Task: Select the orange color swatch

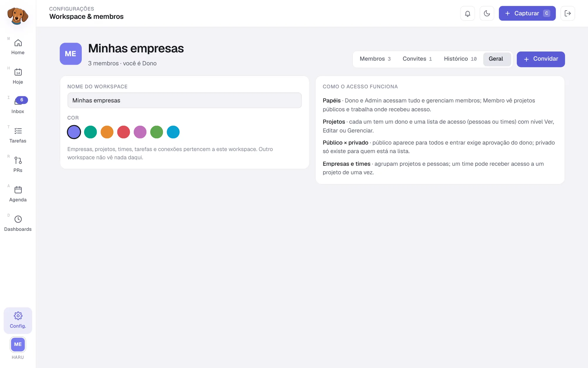Action: 107,132
